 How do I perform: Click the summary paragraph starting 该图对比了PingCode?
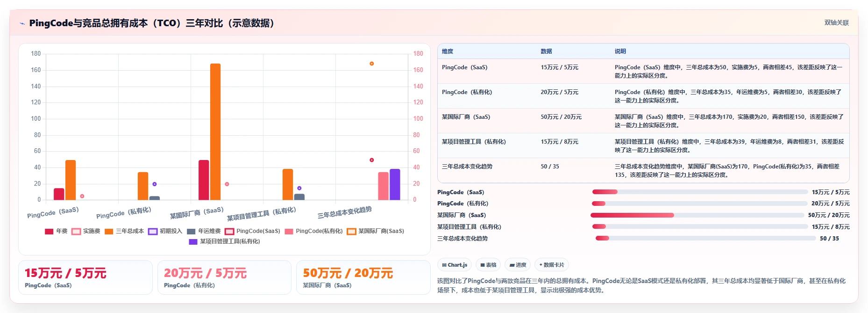(x=641, y=285)
